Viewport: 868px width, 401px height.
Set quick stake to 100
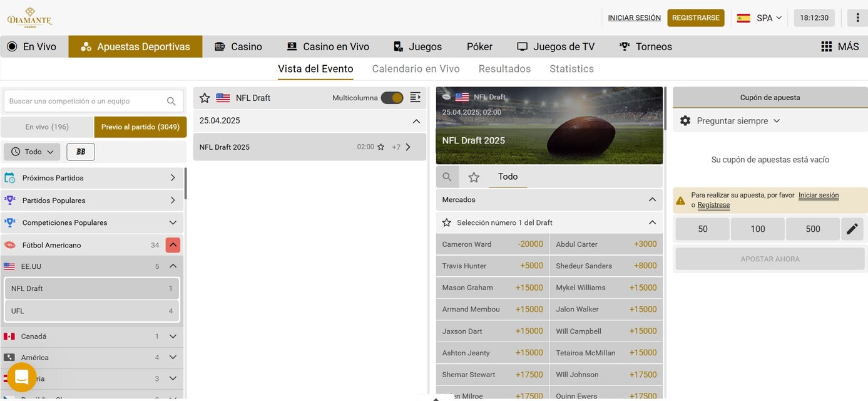pos(758,229)
